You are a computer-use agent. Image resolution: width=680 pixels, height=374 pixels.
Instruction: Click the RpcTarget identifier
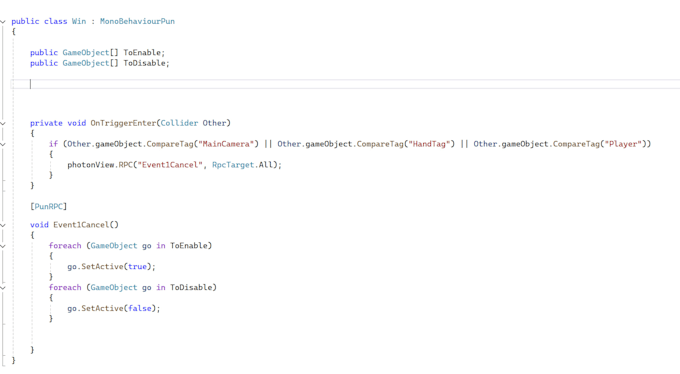pos(233,164)
